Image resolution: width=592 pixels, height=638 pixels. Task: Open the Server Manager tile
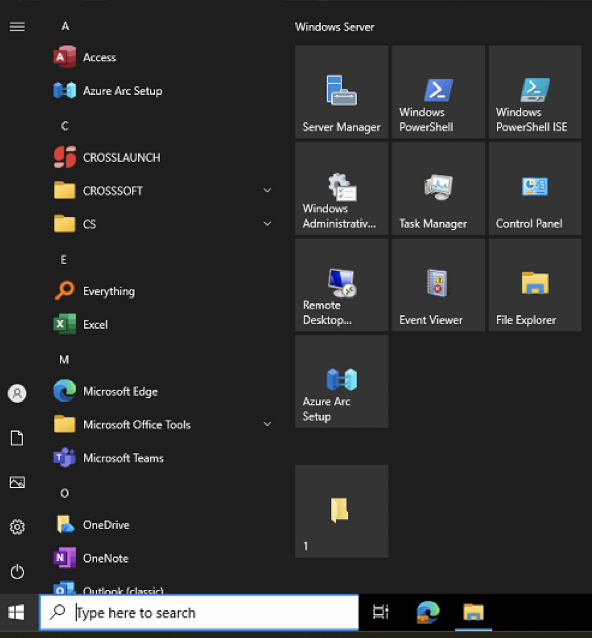(x=341, y=92)
